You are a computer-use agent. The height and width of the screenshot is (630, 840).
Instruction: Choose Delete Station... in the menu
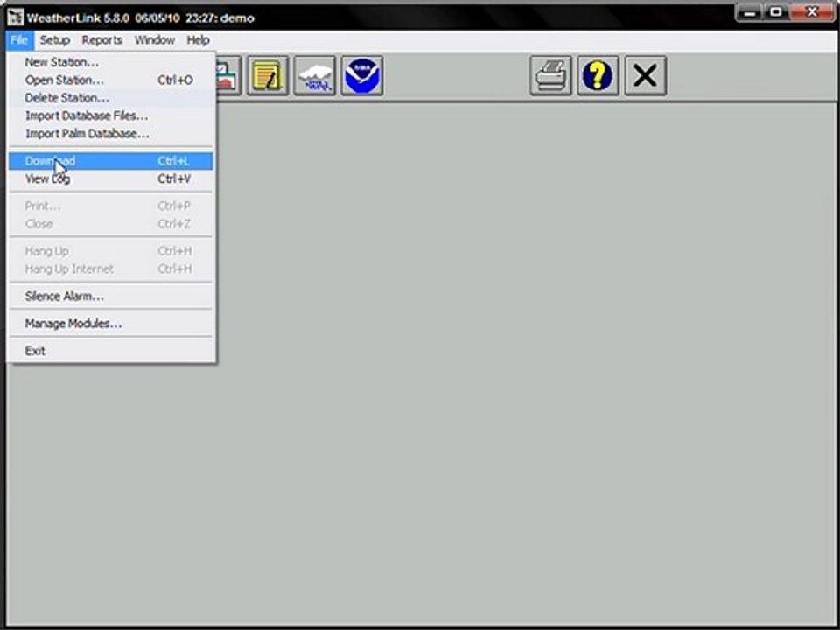click(110, 98)
